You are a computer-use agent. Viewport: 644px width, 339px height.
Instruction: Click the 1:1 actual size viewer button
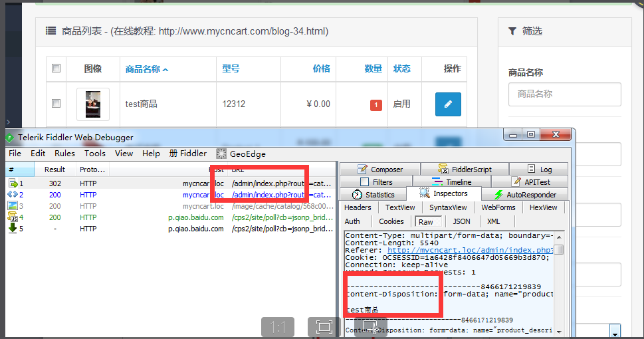pyautogui.click(x=278, y=328)
